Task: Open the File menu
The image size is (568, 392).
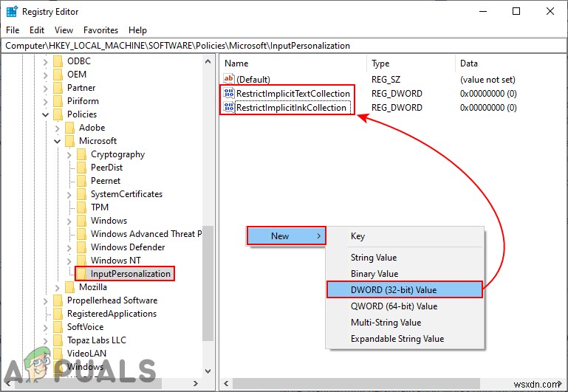Action: (x=13, y=30)
